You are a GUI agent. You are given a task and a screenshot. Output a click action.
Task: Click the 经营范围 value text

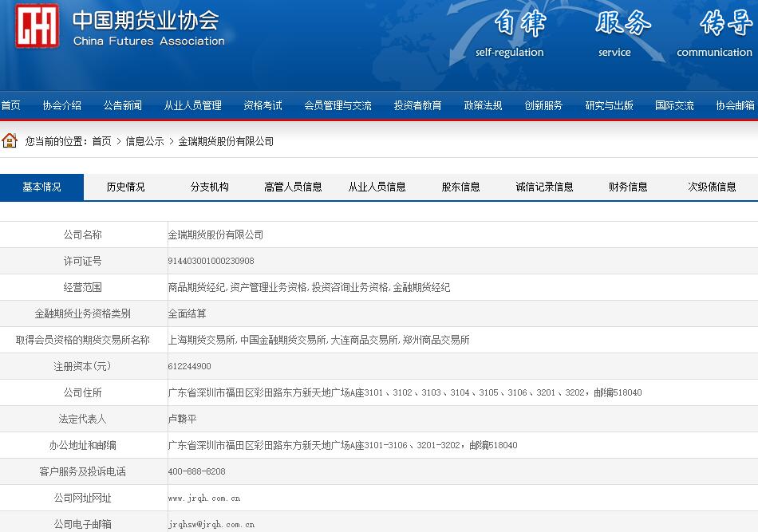309,287
